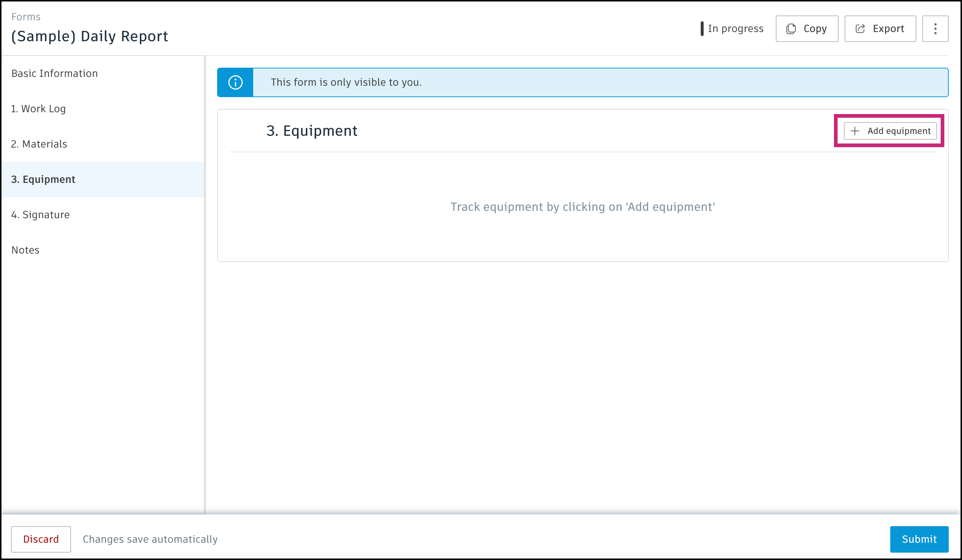Click the info icon in blue banner
Screen dimensions: 962x560
tap(235, 82)
